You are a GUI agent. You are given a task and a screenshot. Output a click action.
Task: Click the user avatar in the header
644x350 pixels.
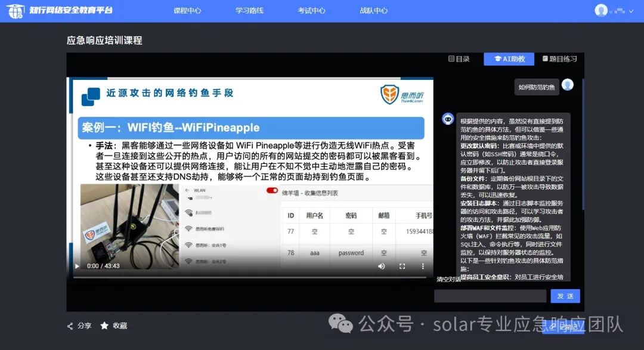click(x=601, y=10)
